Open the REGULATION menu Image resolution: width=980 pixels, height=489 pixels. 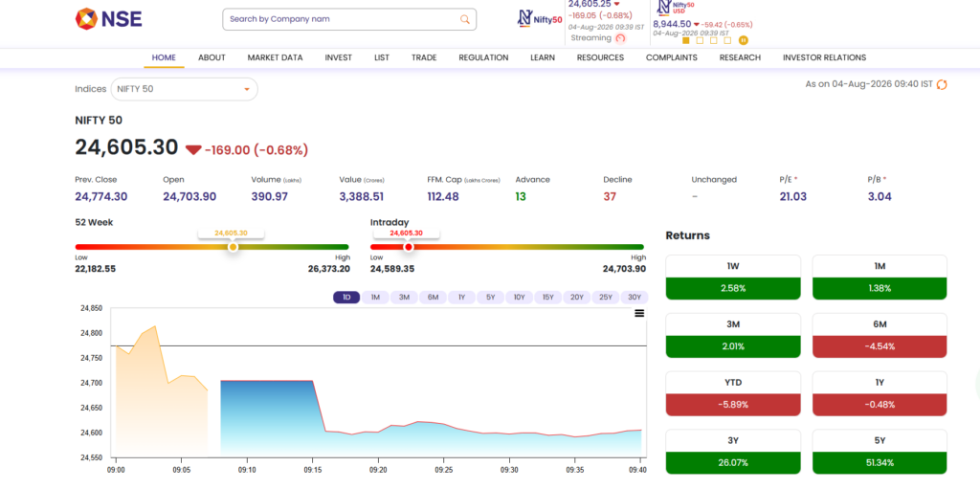tap(483, 57)
